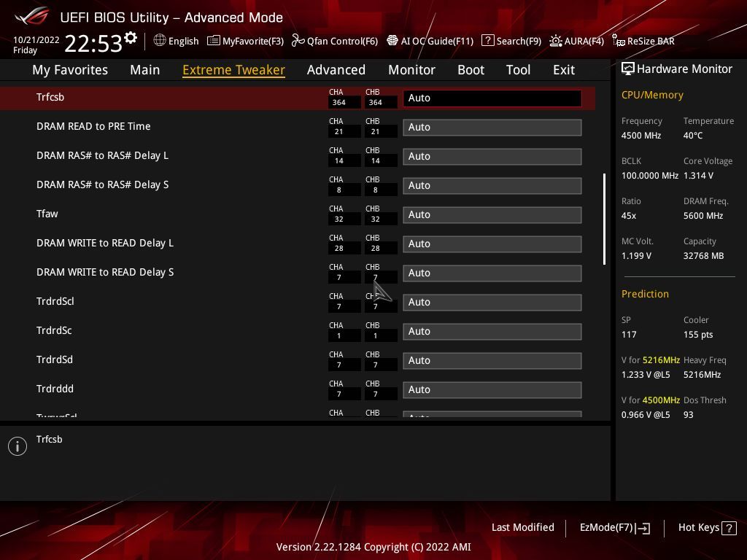The image size is (747, 560).
Task: Click the info icon beside Trfcsb description
Action: pos(18,446)
